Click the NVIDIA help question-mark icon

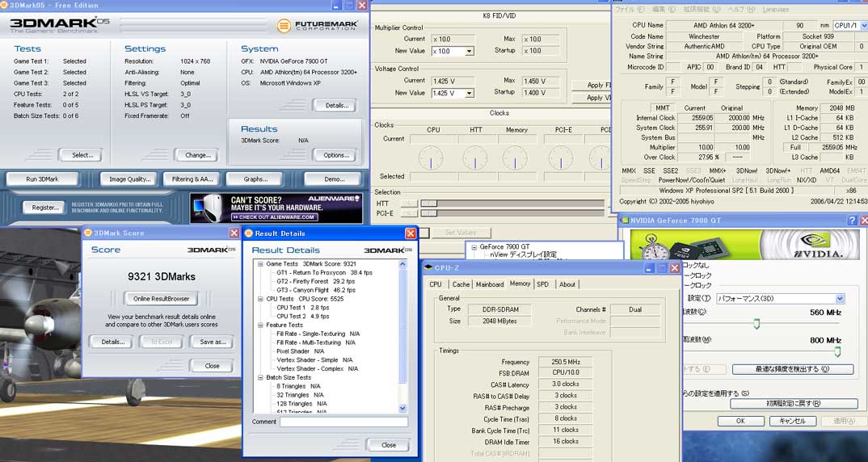(852, 220)
